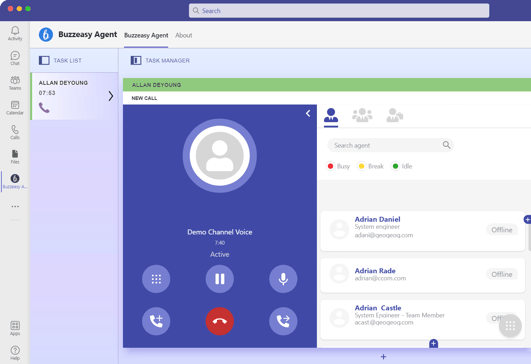The height and width of the screenshot is (364, 531).
Task: Select the external contacts directory tab
Action: 395,115
